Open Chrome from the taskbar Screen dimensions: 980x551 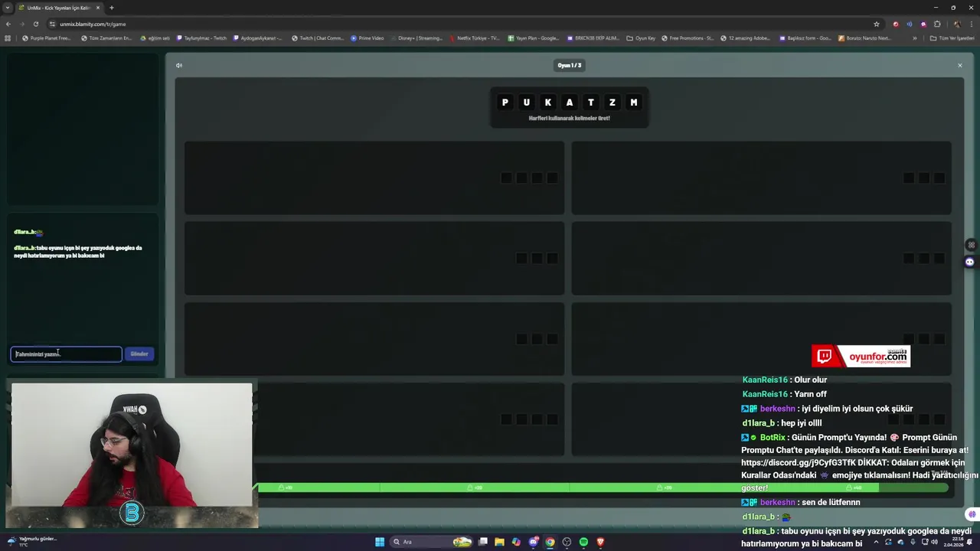tap(550, 542)
